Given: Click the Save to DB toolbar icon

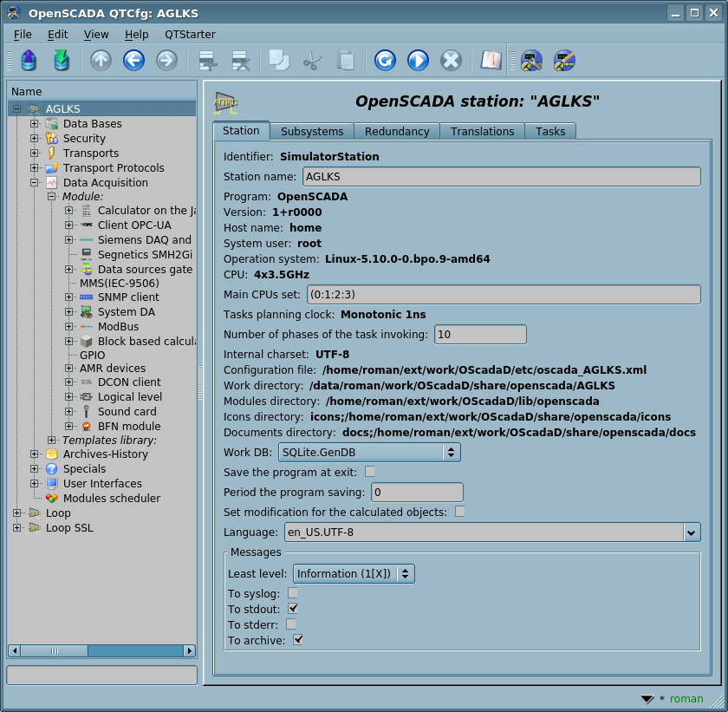Looking at the screenshot, I should click(62, 61).
